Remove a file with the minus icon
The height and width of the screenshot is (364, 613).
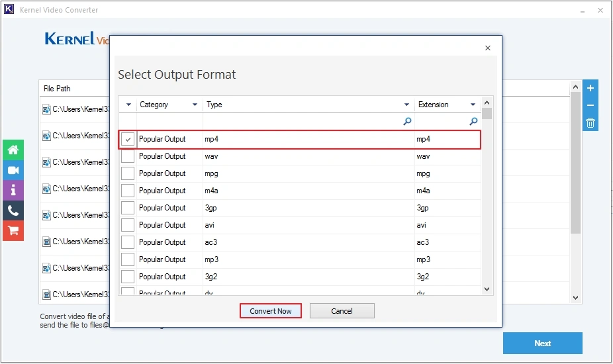point(590,105)
